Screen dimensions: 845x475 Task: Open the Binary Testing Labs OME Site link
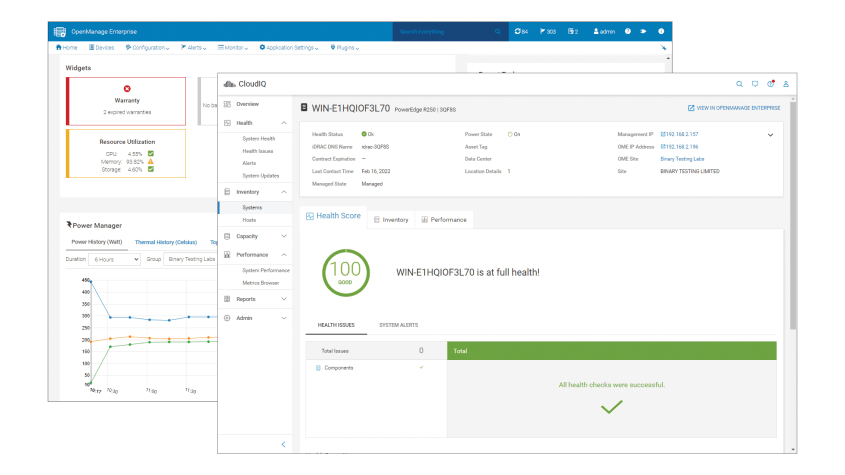(682, 159)
